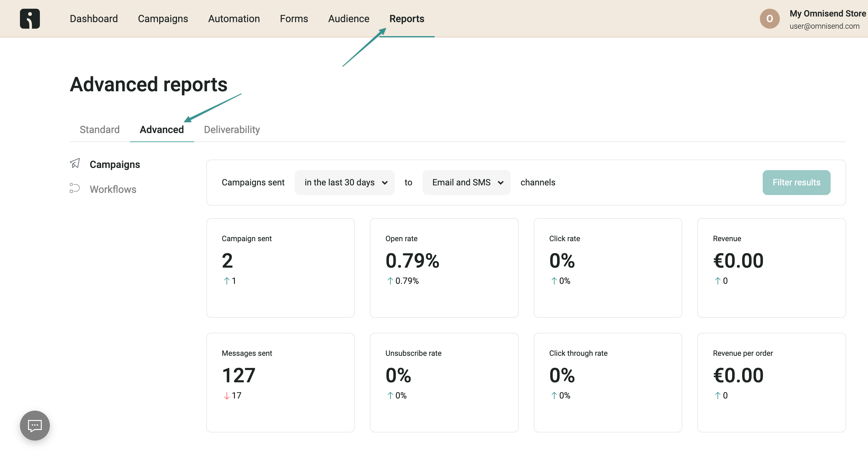Image resolution: width=868 pixels, height=463 pixels.
Task: Select the Advanced tab under Advanced reports
Action: click(162, 129)
